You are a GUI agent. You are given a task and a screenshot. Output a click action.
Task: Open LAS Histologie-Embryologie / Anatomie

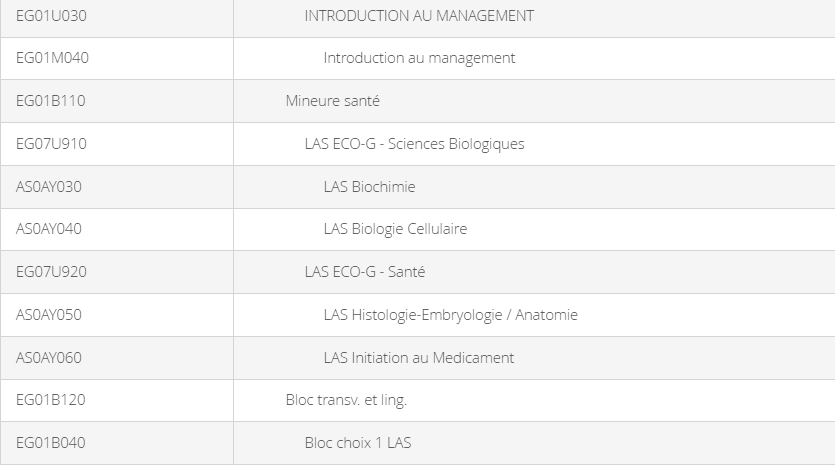click(x=451, y=315)
